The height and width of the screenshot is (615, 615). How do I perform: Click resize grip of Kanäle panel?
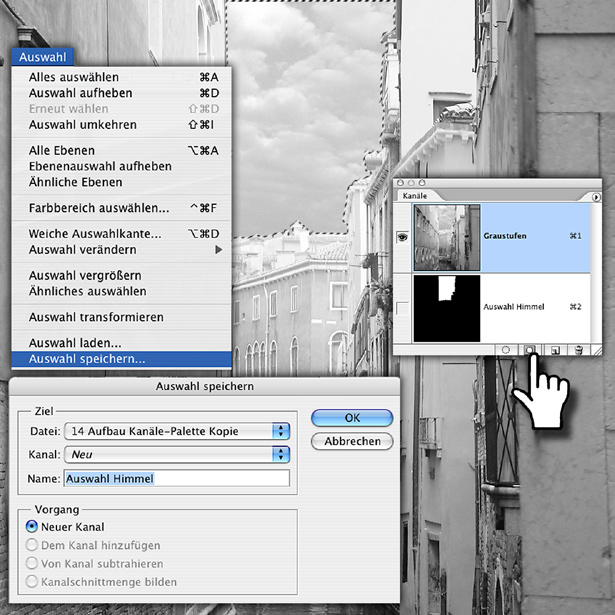[597, 350]
